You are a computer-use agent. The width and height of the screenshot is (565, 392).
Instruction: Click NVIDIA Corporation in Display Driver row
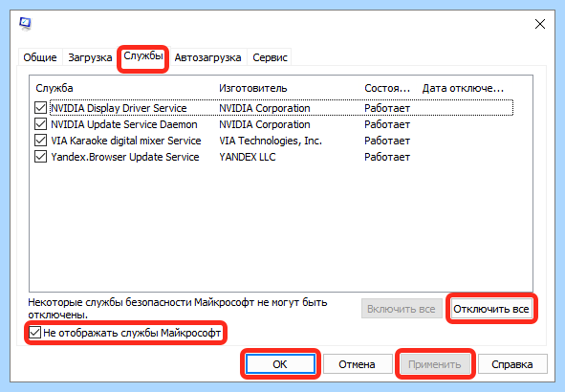pos(265,108)
